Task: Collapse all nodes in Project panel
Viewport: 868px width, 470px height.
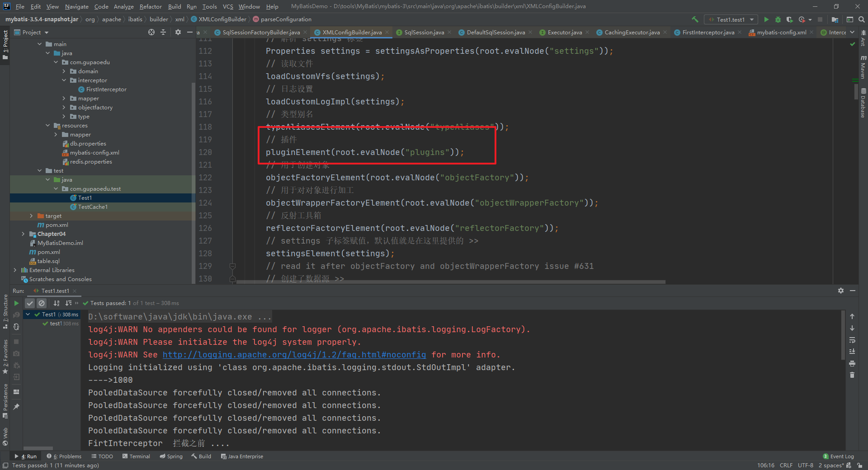Action: [163, 32]
